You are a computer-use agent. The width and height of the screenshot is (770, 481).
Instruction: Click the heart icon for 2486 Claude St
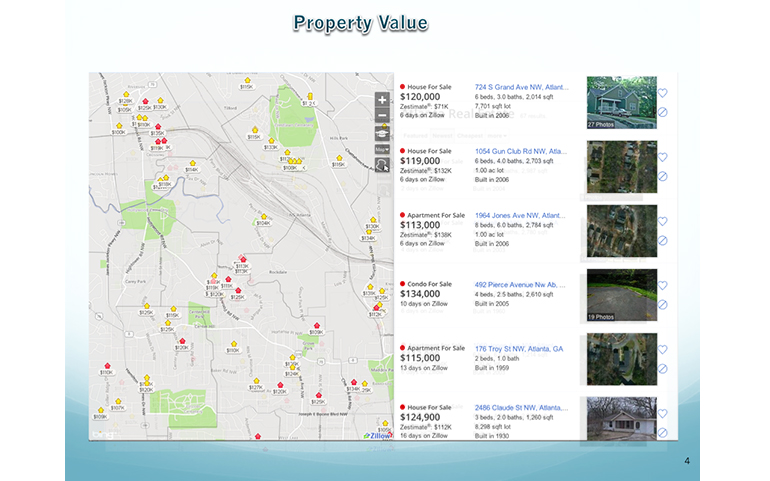tap(662, 413)
